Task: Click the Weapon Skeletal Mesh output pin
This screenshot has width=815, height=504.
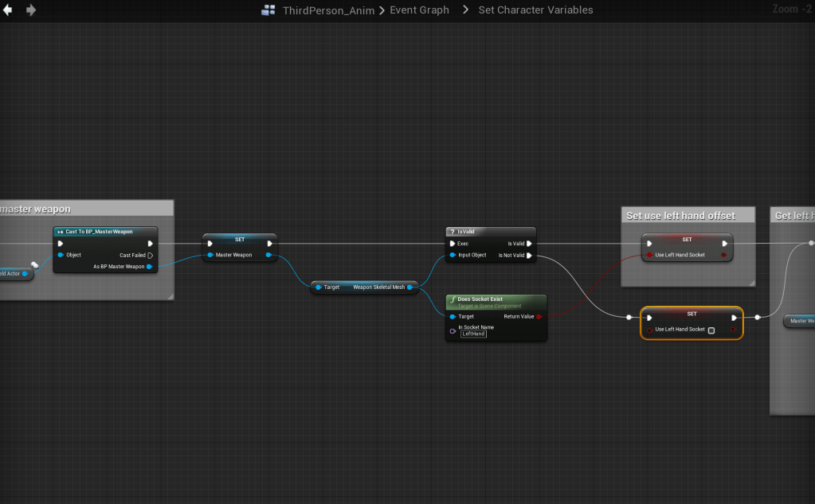Action: 409,287
